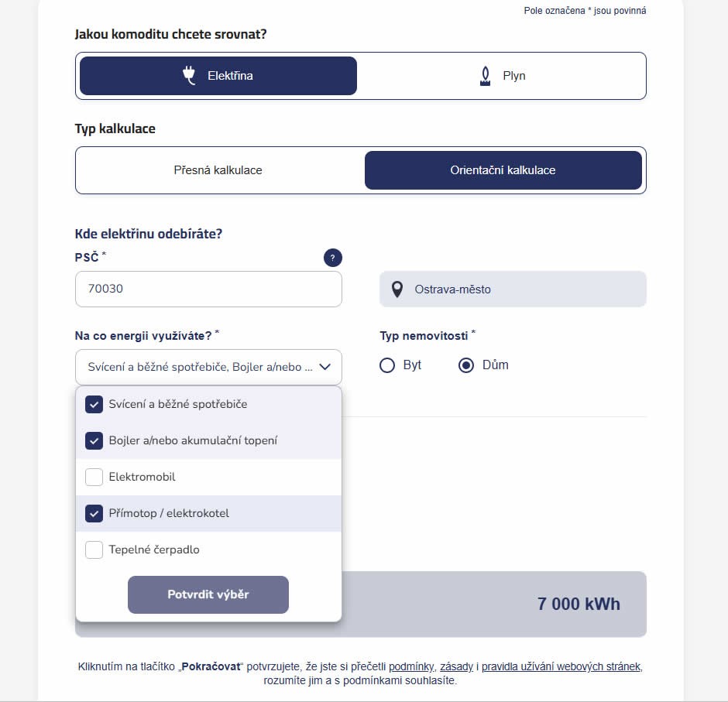Uncheck Bojler a/nebo akumulační topení
Screen dimensions: 728x702
point(94,440)
